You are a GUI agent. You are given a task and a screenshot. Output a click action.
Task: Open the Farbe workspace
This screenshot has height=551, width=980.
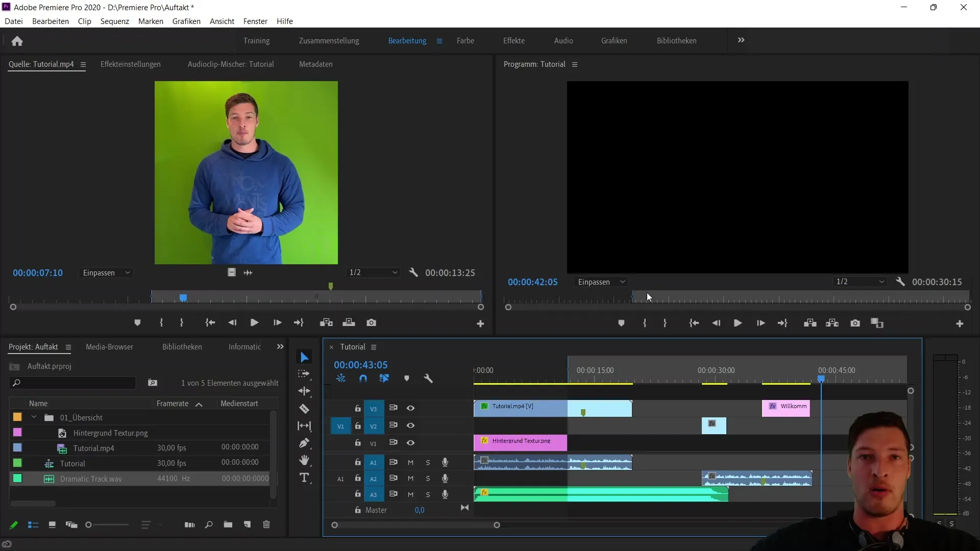(465, 41)
